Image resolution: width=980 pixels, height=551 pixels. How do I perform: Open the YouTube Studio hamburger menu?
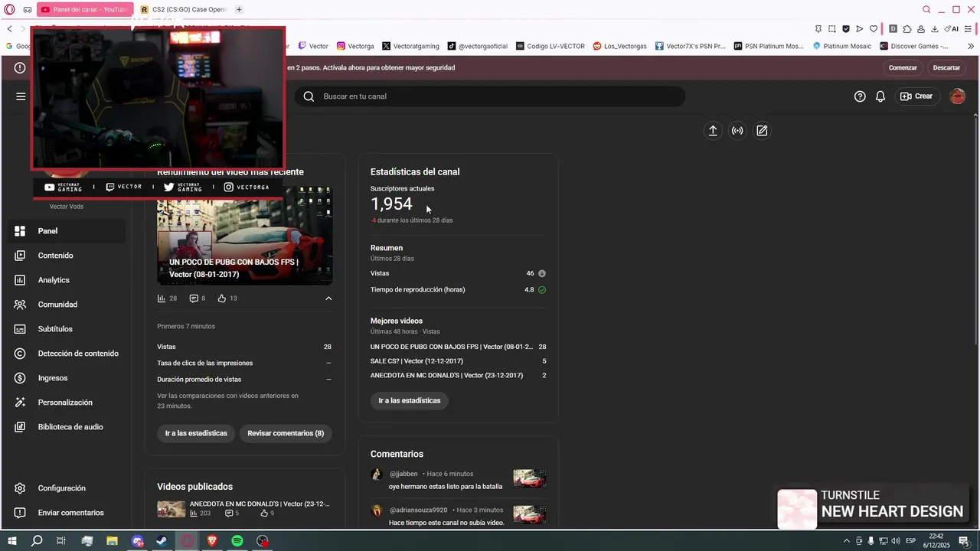(x=21, y=96)
